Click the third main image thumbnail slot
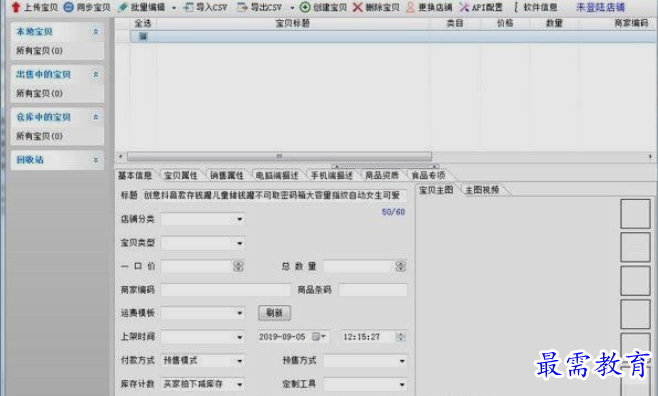The width and height of the screenshot is (658, 396). coord(635,281)
